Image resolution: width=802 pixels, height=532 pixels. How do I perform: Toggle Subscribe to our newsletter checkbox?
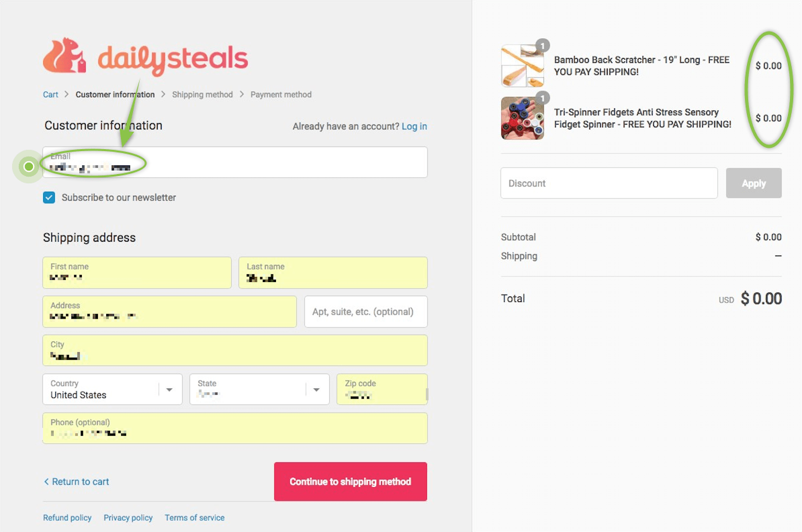point(49,197)
